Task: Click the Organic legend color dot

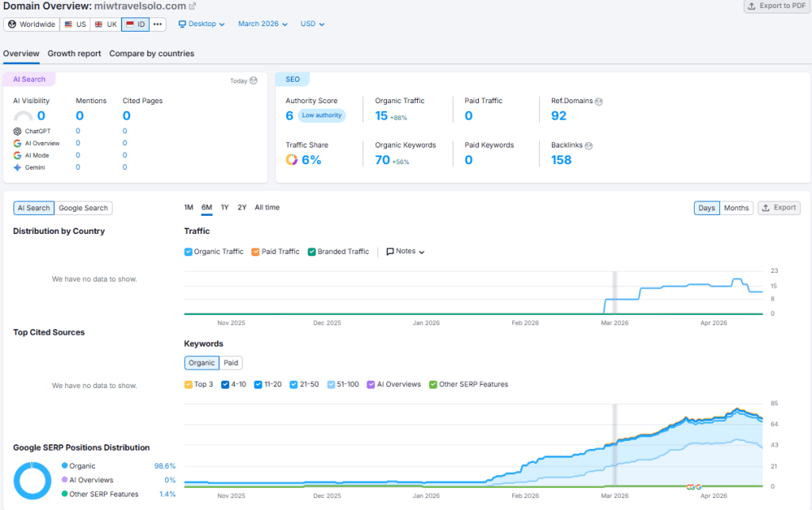Action: pos(65,466)
